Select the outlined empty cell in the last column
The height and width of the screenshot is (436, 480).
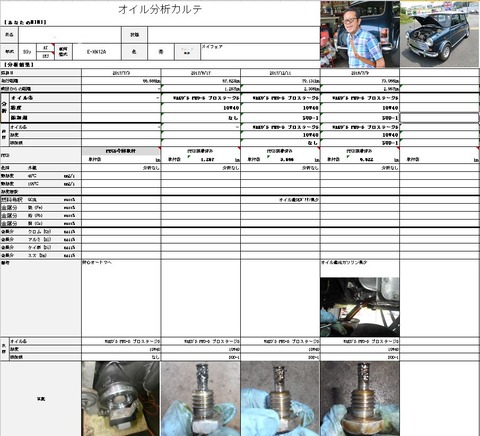pos(440,118)
